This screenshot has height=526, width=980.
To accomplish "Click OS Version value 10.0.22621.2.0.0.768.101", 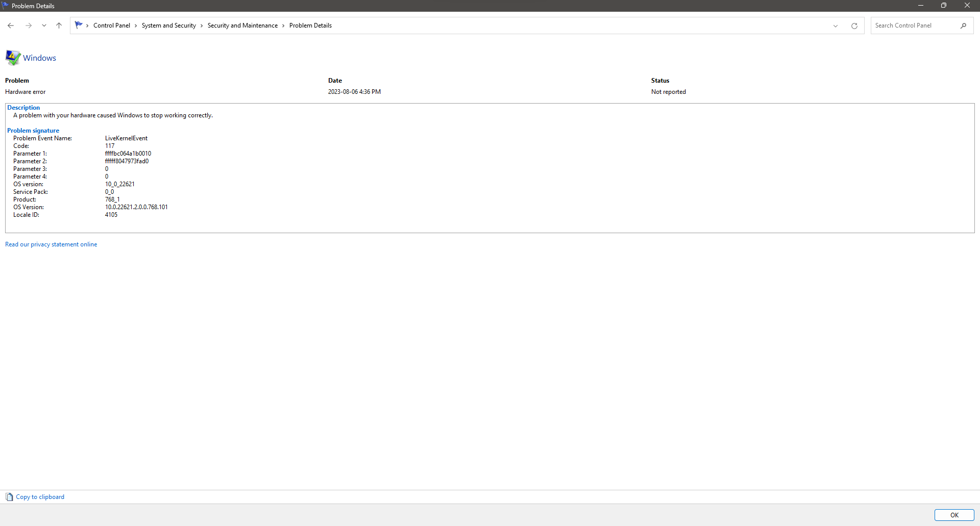I will [136, 207].
